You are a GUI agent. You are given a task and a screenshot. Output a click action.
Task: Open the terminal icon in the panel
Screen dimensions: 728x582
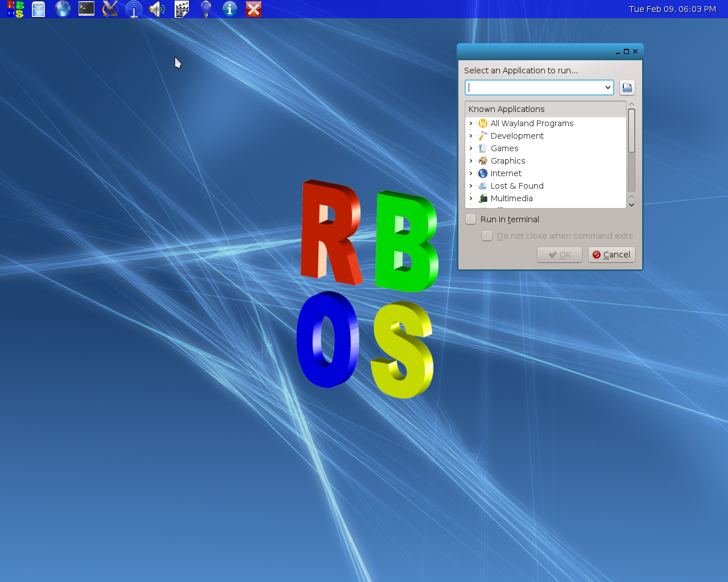pyautogui.click(x=86, y=9)
